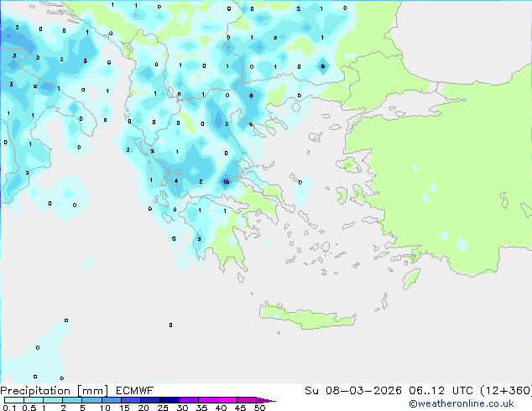Click the 0.5–1 mm legend swatch

coord(34,400)
